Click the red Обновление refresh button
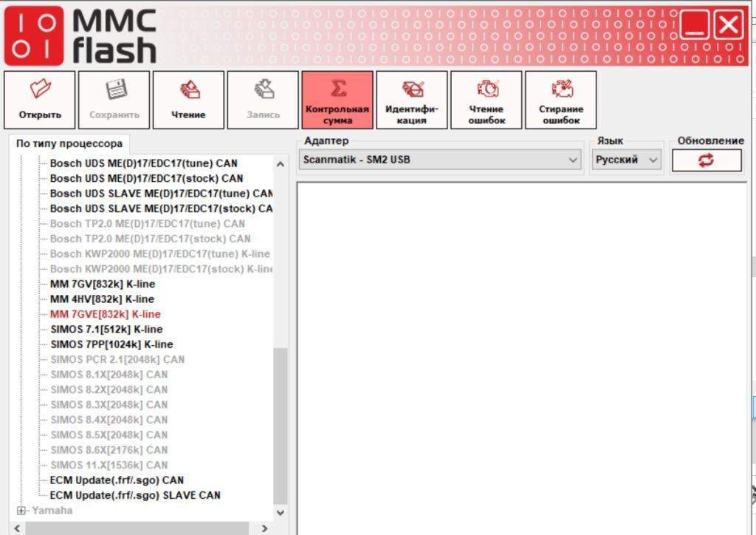The image size is (756, 535). [x=707, y=160]
